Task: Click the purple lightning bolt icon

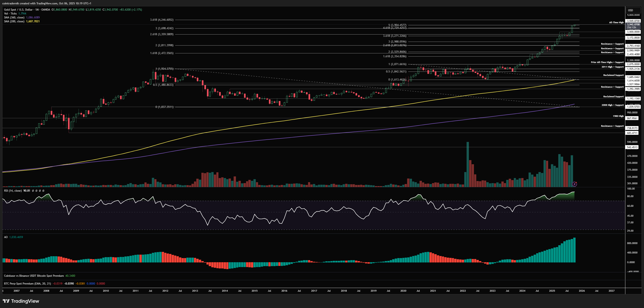Action: point(574,184)
